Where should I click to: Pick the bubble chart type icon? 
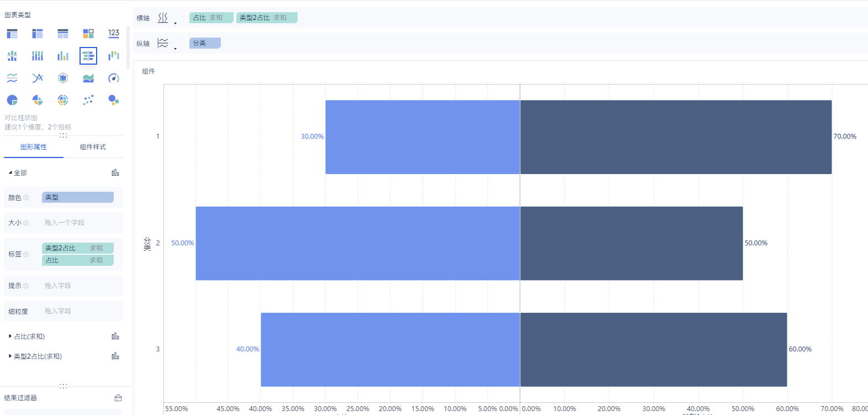pyautogui.click(x=114, y=100)
